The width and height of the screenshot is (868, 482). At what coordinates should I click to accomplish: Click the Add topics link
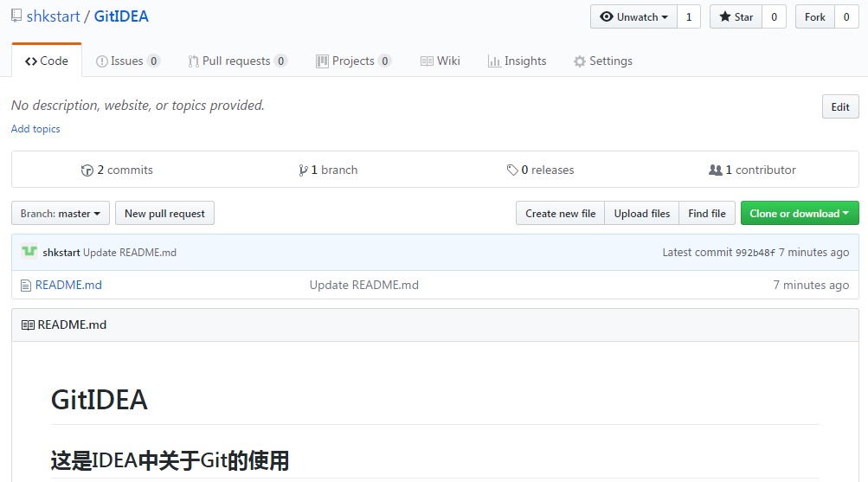pyautogui.click(x=35, y=129)
